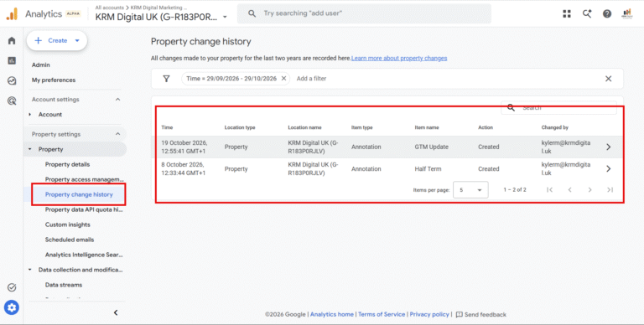Screen dimensions: 644x325
Task: Click the Admin gear icon
Action: pyautogui.click(x=12, y=307)
